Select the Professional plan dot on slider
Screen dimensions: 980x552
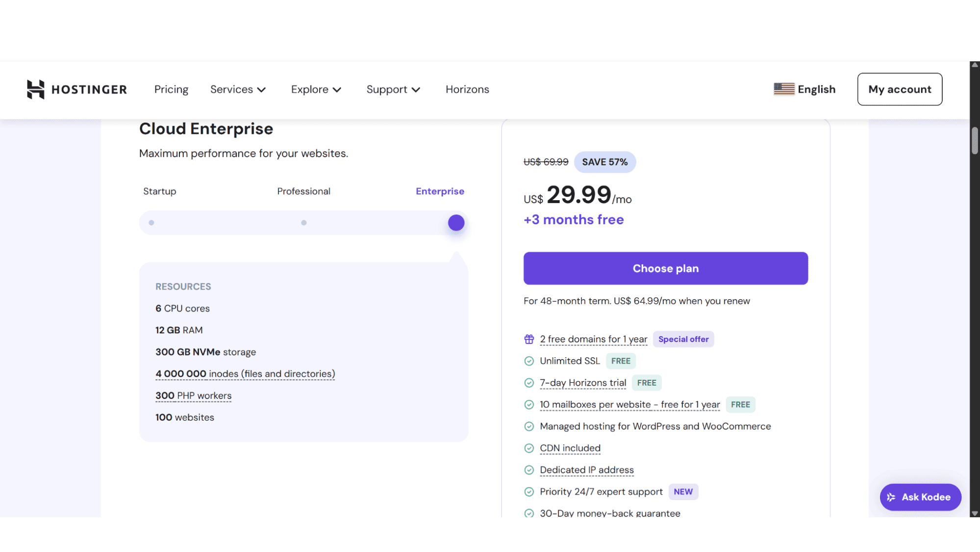[304, 222]
